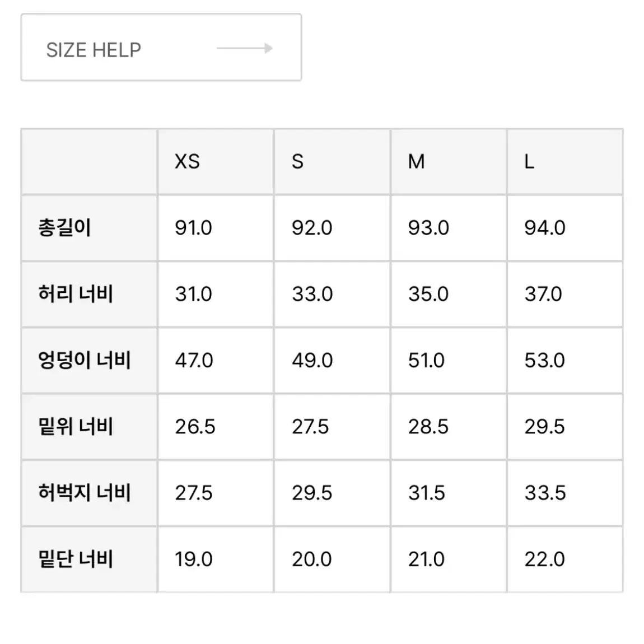Click the 19.0 hem width cell
Viewport: 644px width, 644px height.
point(216,559)
